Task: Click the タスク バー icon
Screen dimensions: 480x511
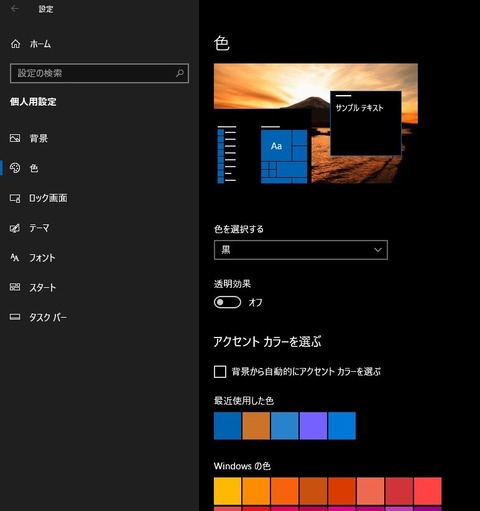Action: (15, 317)
